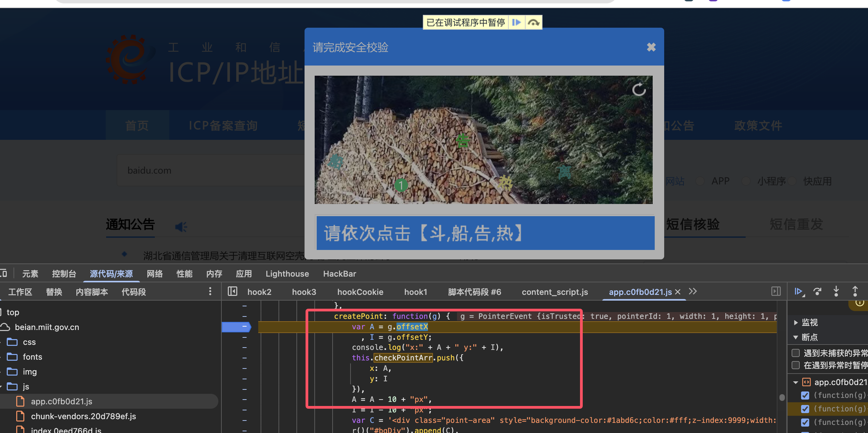
Task: Select the APP radio option
Action: 700,181
